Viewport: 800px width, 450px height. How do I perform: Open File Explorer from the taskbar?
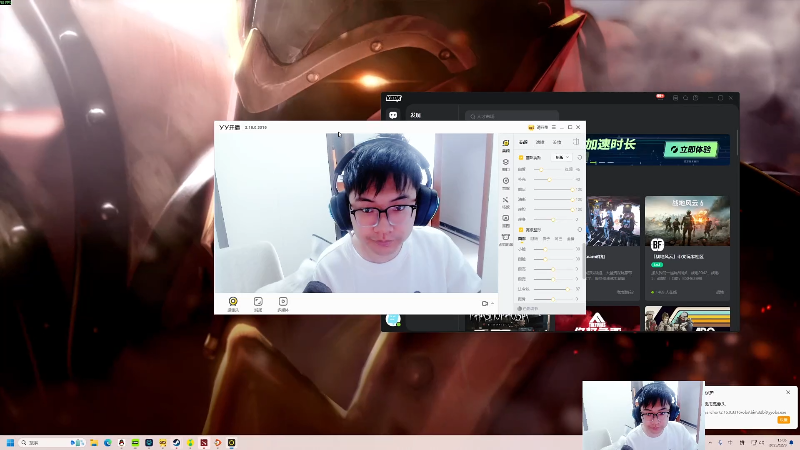pos(94,443)
